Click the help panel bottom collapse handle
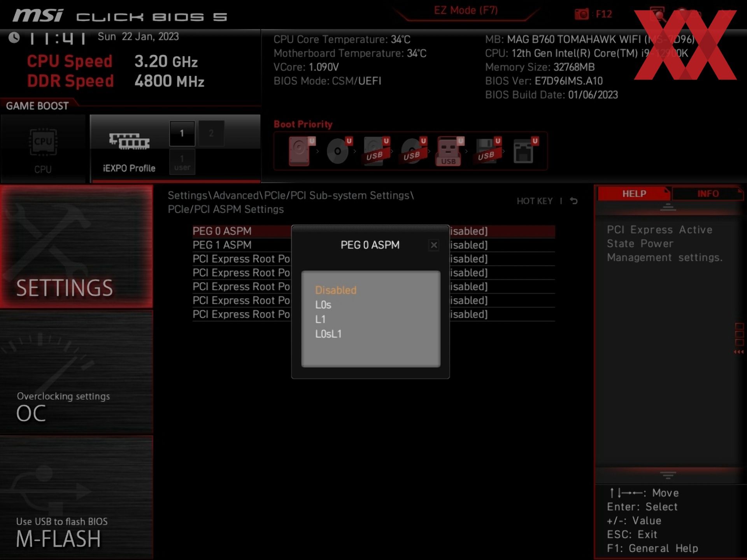747x560 pixels. [x=668, y=476]
